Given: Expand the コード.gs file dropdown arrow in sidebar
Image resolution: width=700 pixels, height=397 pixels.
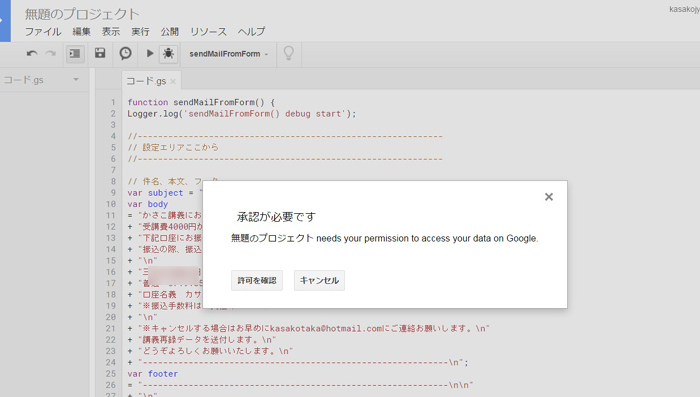Looking at the screenshot, I should [x=76, y=79].
